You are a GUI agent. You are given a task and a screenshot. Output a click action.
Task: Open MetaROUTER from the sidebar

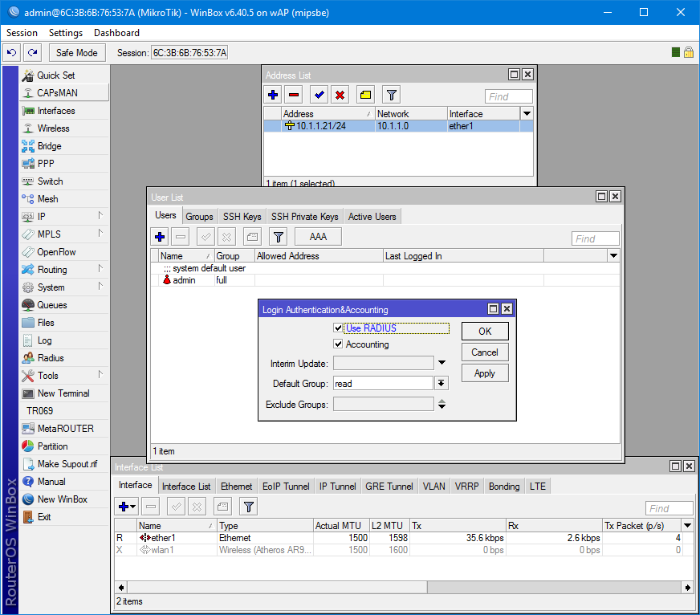(x=64, y=429)
